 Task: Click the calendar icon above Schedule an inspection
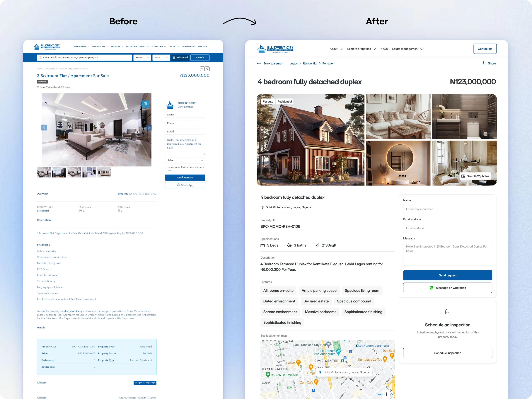pos(448,312)
